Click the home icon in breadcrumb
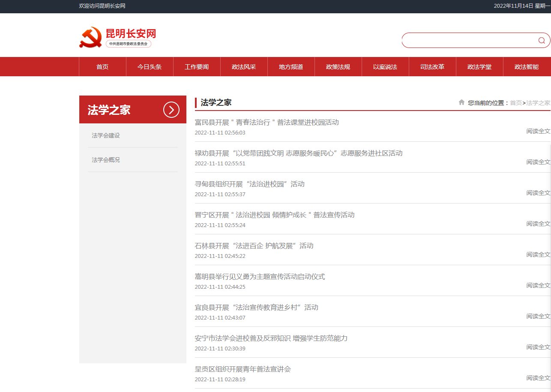The image size is (551, 392). 461,102
